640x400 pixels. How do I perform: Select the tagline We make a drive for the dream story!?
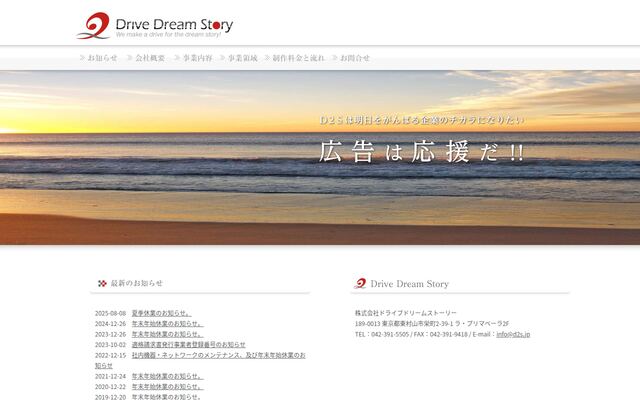pos(169,35)
